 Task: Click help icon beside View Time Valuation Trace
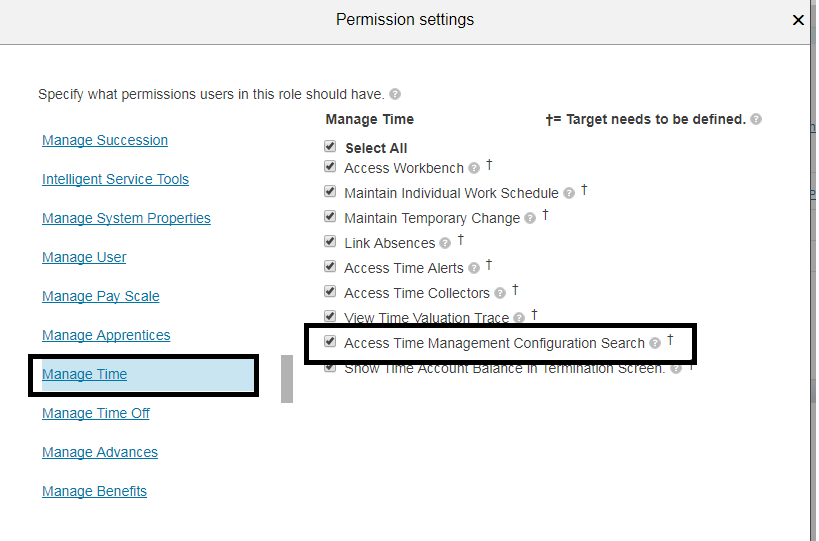519,318
